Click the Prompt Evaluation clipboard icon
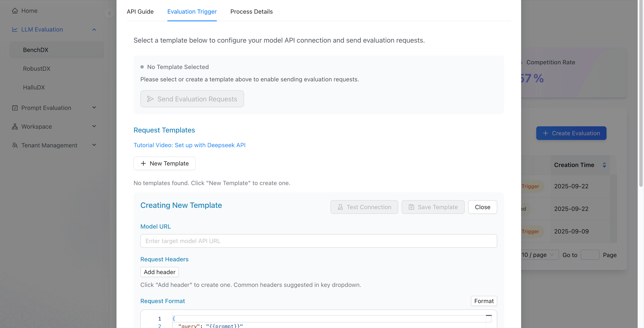This screenshot has height=328, width=644. [x=15, y=108]
